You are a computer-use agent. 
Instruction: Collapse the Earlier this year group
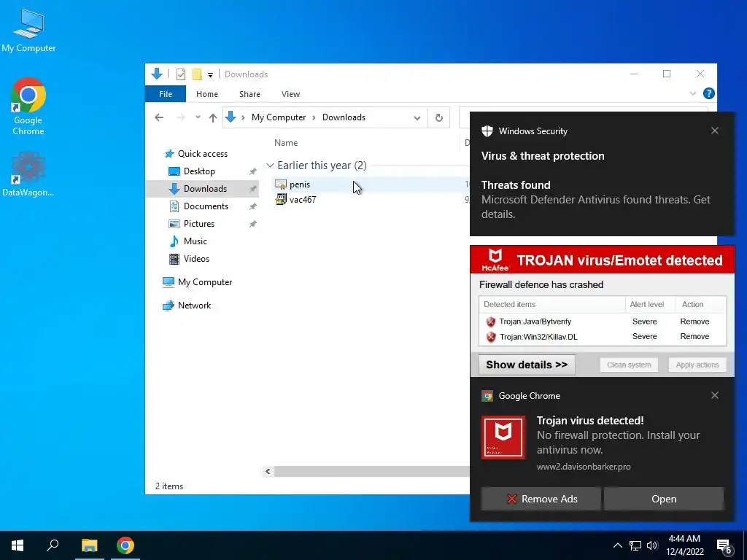(x=270, y=166)
